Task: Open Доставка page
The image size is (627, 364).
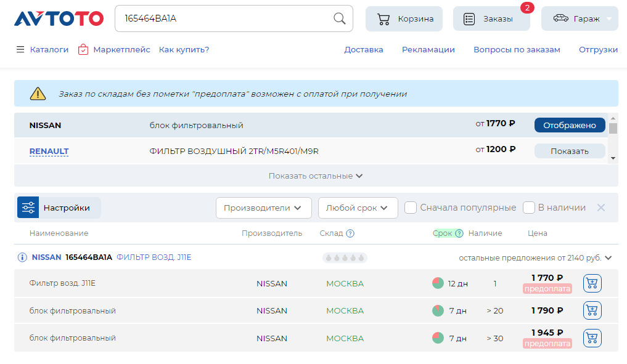Action: 364,49
